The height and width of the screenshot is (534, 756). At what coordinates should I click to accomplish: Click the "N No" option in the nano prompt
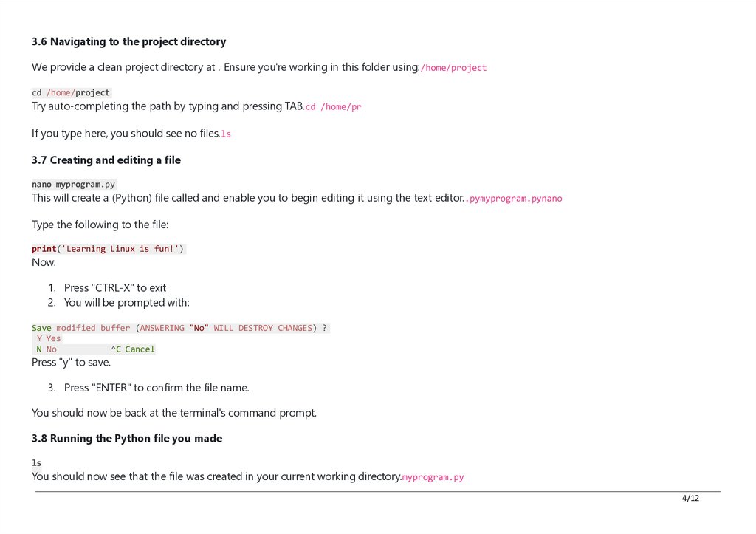coord(47,349)
